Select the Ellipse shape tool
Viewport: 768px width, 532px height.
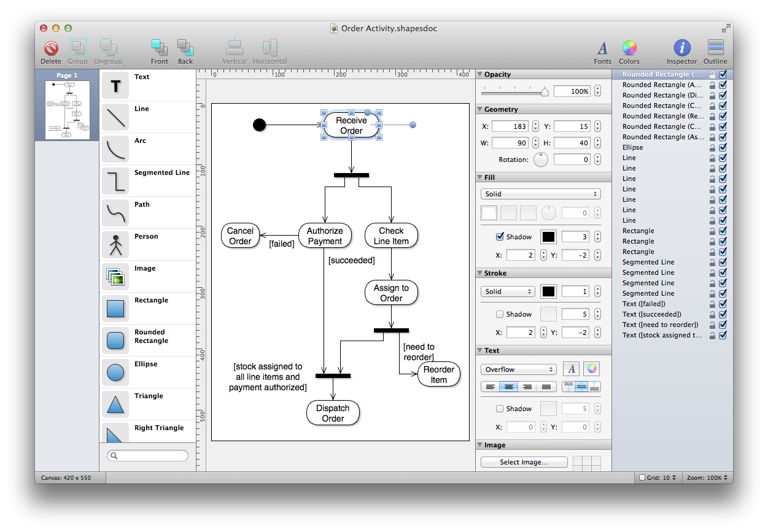(115, 372)
